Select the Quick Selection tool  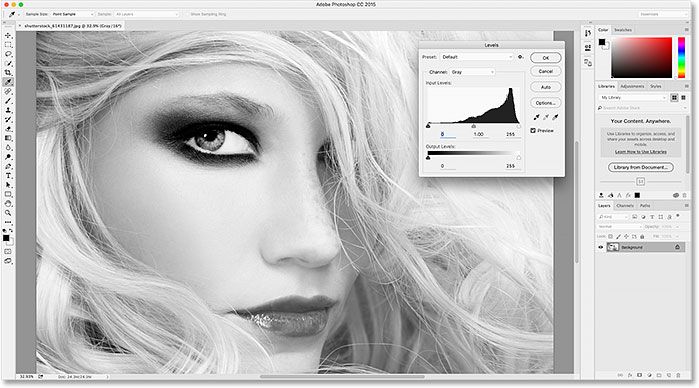8,63
